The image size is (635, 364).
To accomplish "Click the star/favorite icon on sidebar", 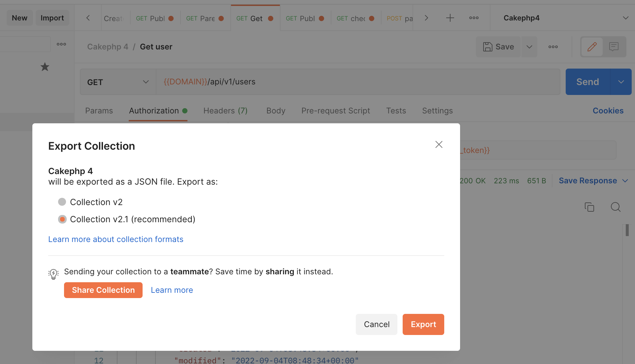I will [45, 67].
